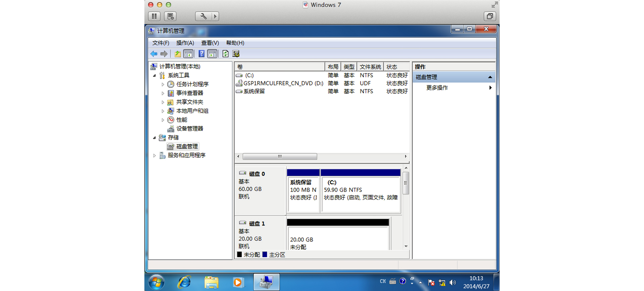This screenshot has width=644, height=291.
Task: Sort by the 卷 column header
Action: pyautogui.click(x=280, y=67)
